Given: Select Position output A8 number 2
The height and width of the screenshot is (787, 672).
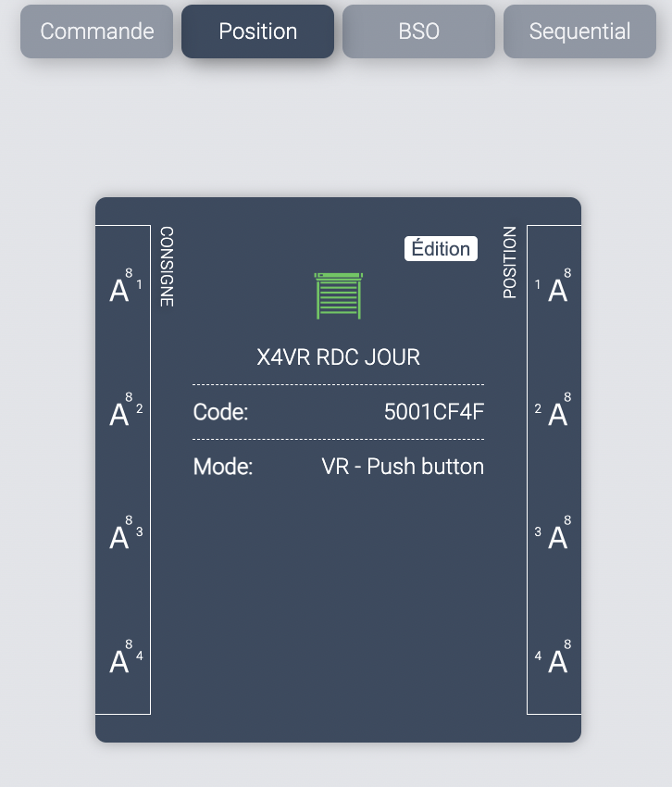Looking at the screenshot, I should click(555, 412).
